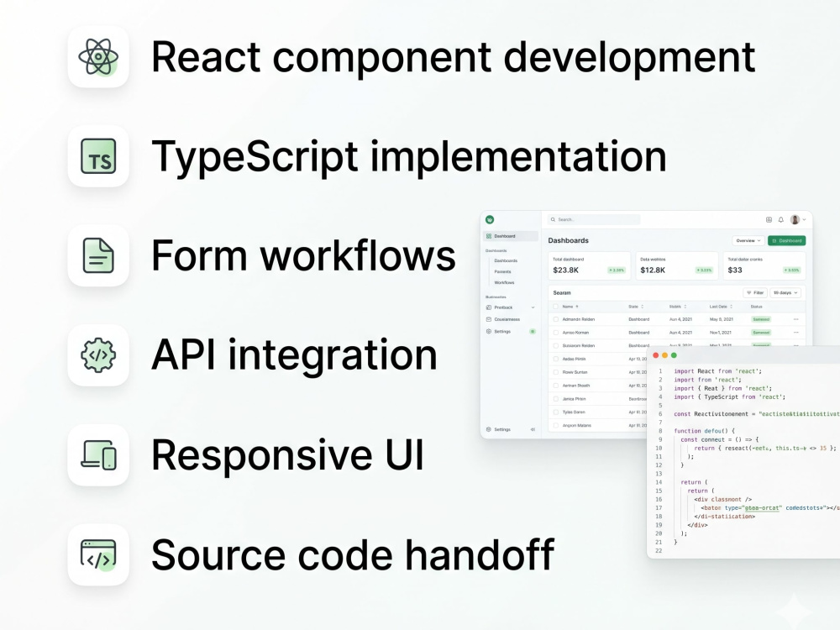The image size is (840, 630).
Task: Open the 19 days range dropdown
Action: click(x=786, y=293)
